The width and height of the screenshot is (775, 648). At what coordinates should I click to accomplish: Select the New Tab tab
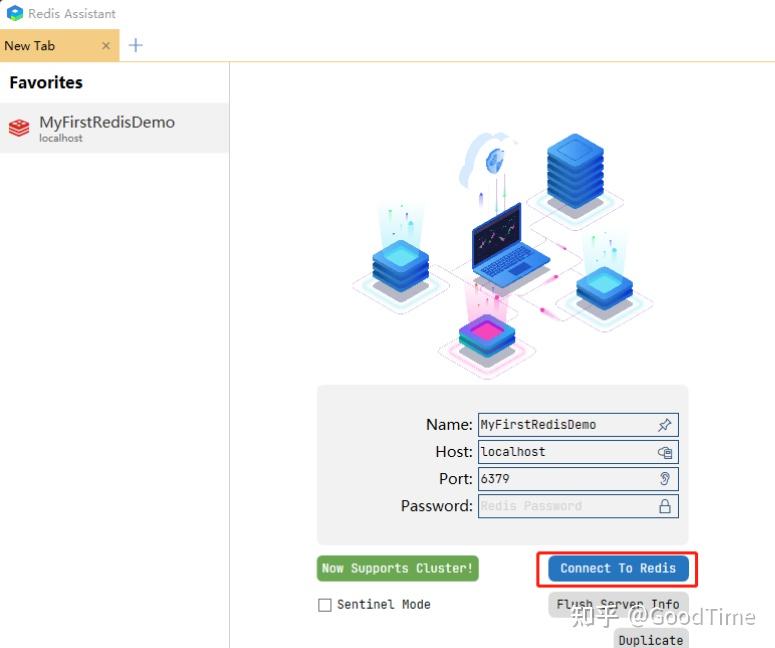59,45
